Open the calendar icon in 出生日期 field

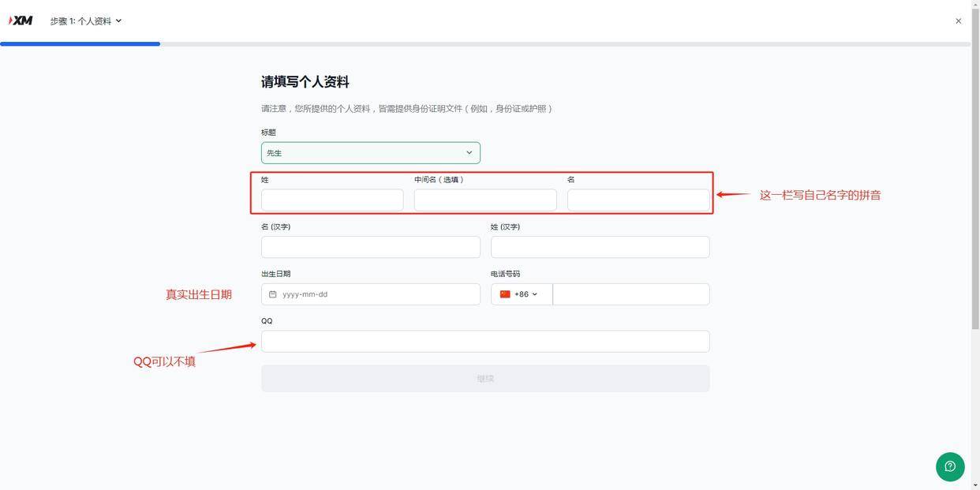(273, 294)
